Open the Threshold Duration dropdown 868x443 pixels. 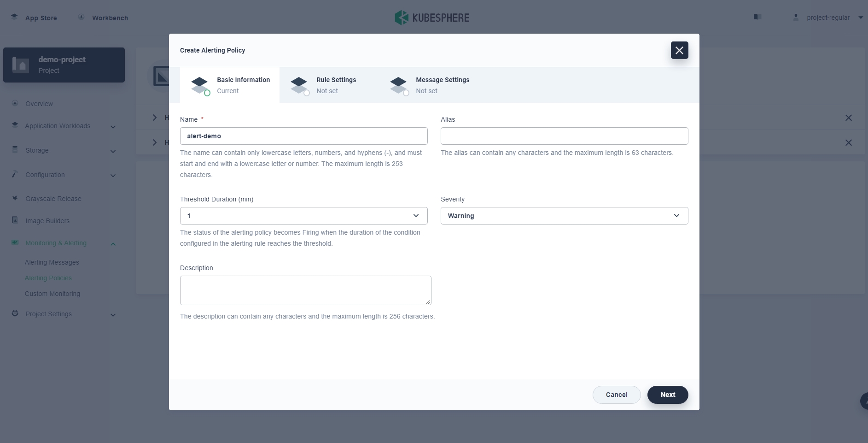[303, 216]
